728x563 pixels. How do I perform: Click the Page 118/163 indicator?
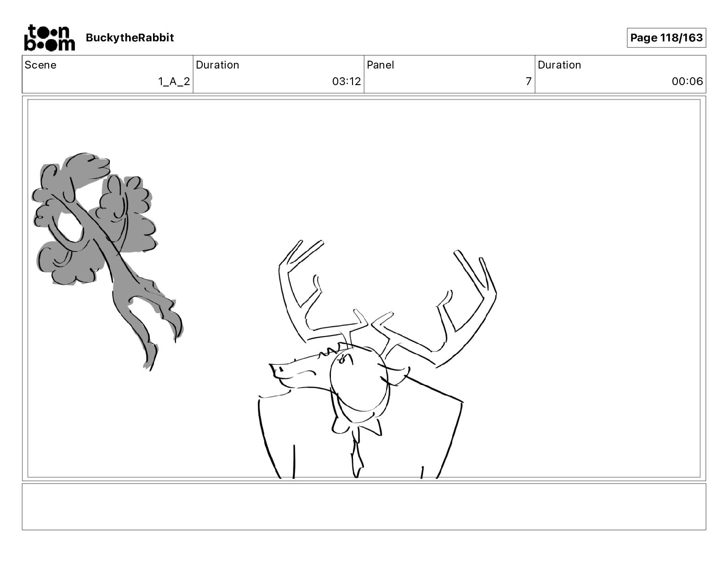point(666,38)
